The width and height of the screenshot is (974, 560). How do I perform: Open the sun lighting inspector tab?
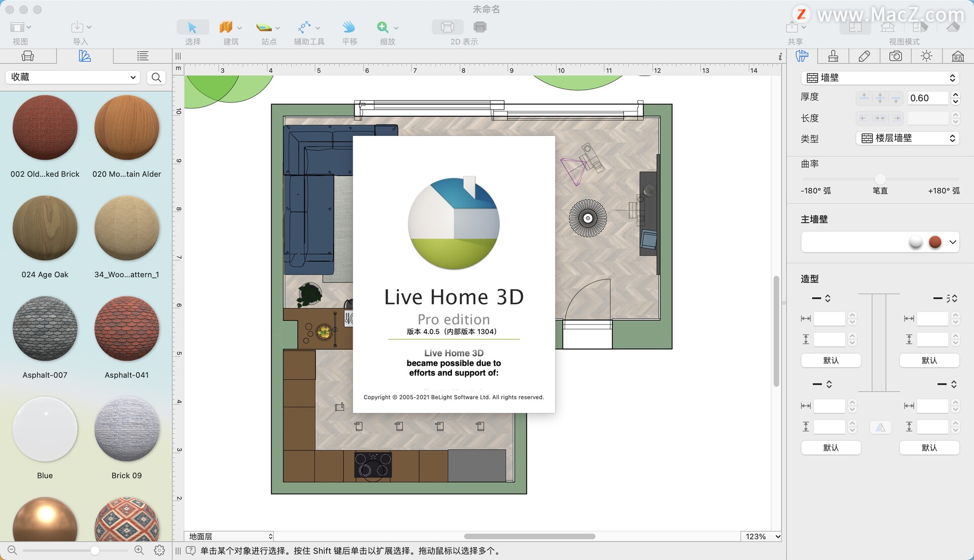(x=927, y=56)
